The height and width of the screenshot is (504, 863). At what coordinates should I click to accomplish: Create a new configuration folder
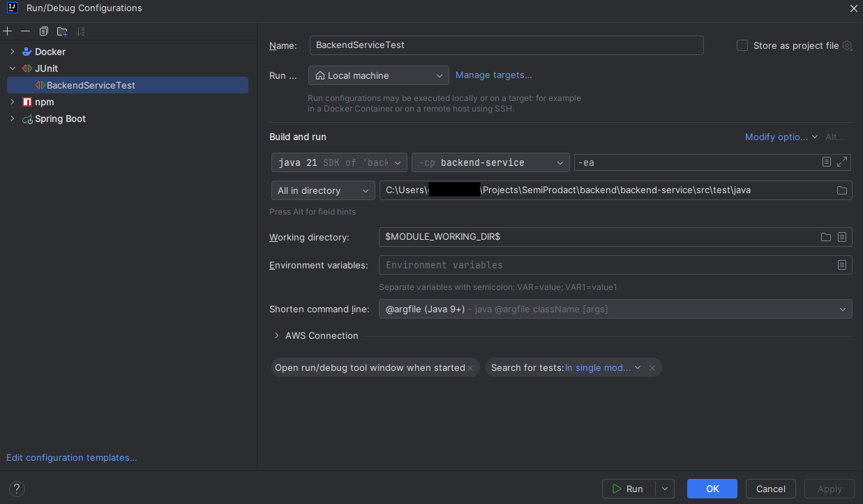click(62, 31)
